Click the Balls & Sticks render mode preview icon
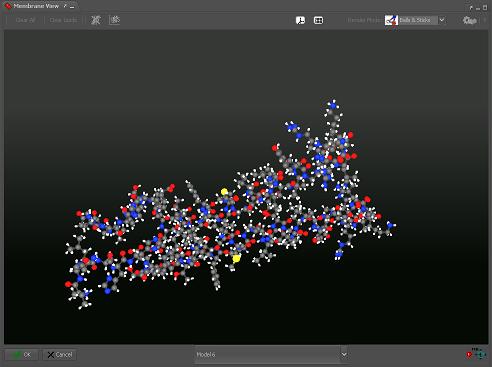The image size is (492, 367). (x=391, y=20)
